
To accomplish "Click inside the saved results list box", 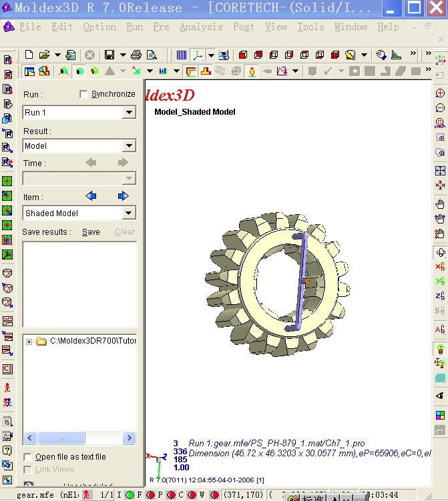I will pyautogui.click(x=79, y=284).
